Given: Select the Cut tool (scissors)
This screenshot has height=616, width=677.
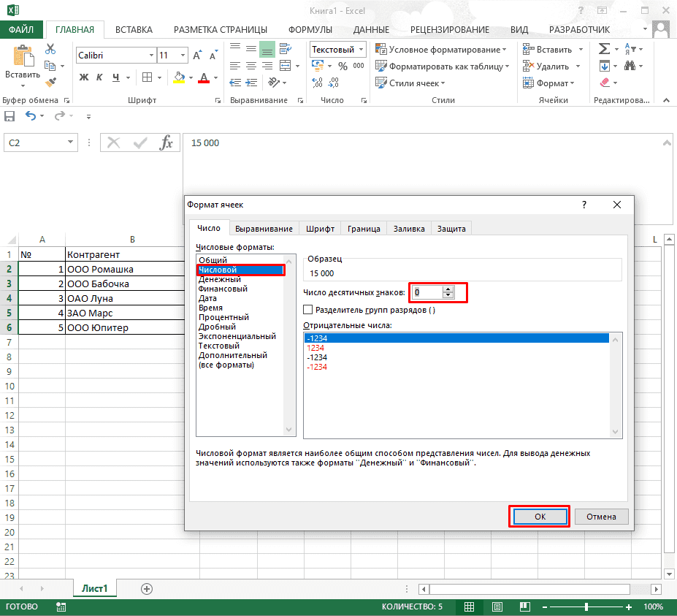Looking at the screenshot, I should click(50, 47).
